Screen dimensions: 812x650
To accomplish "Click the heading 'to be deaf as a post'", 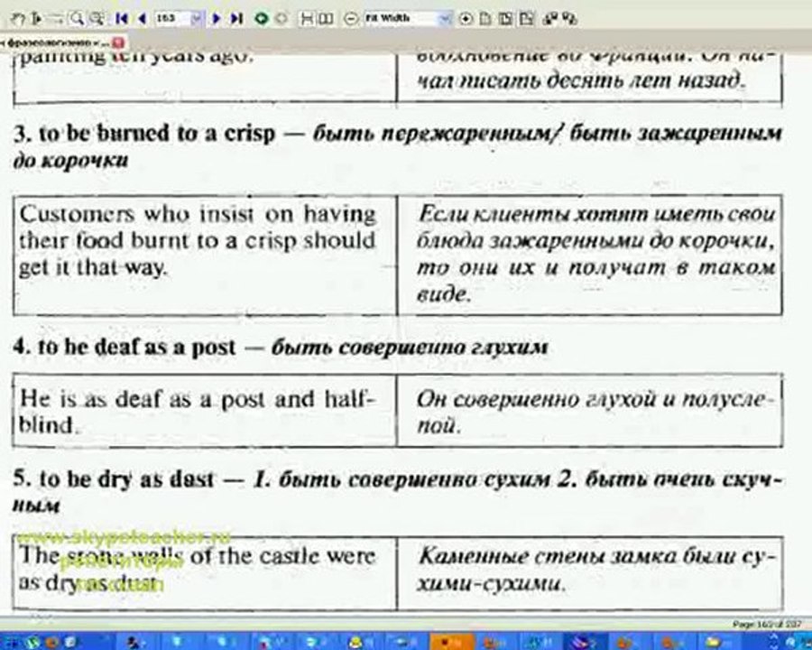I will (x=137, y=347).
